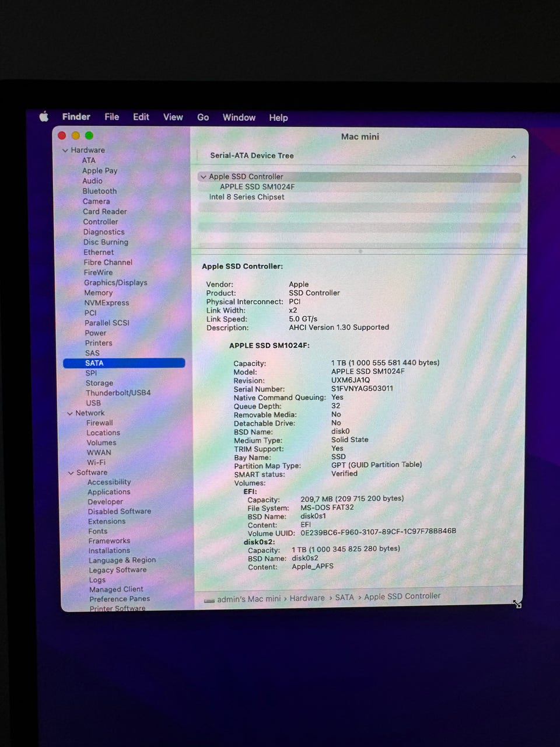This screenshot has width=560, height=747.
Task: Select NVMExpress in the sidebar
Action: pyautogui.click(x=107, y=303)
